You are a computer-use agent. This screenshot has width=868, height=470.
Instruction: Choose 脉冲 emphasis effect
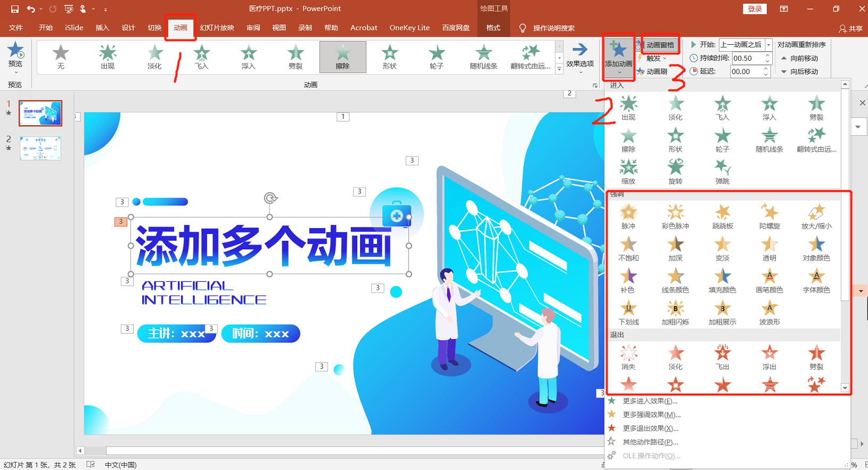[628, 217]
